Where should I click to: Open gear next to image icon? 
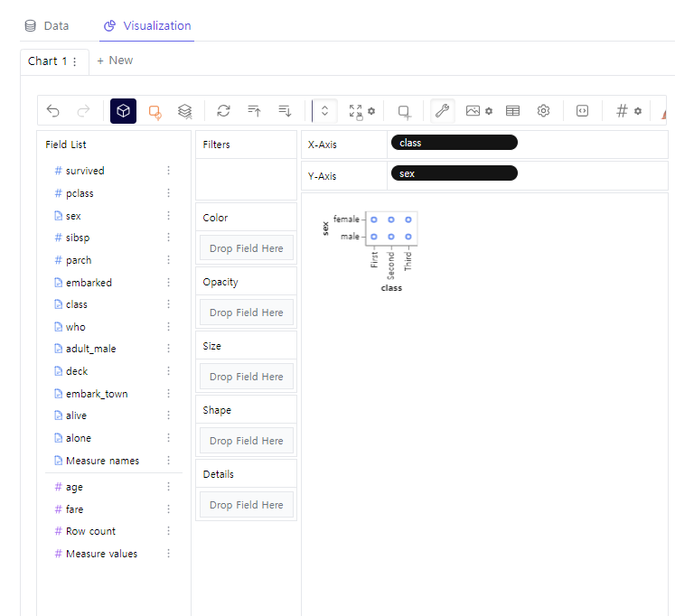[x=489, y=111]
